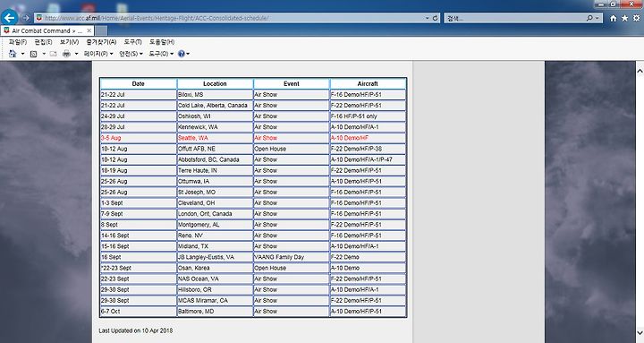
Task: Click the Kennewick, WA cell
Action: click(x=215, y=127)
